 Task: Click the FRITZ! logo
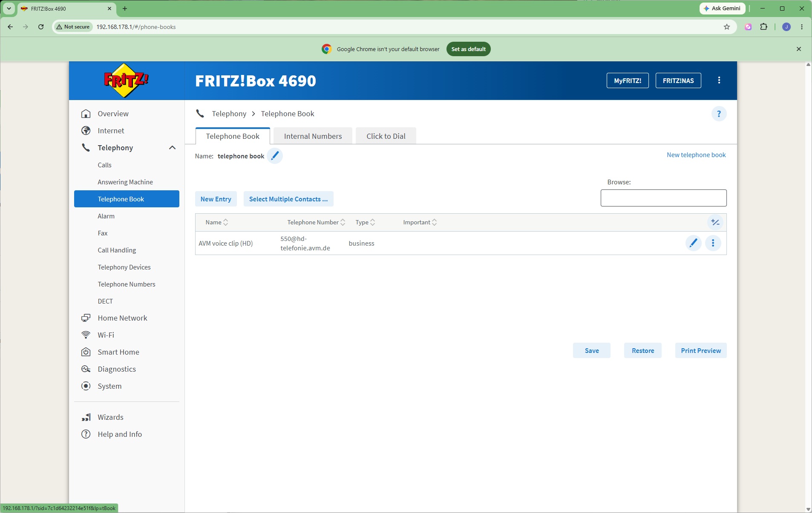pyautogui.click(x=126, y=80)
